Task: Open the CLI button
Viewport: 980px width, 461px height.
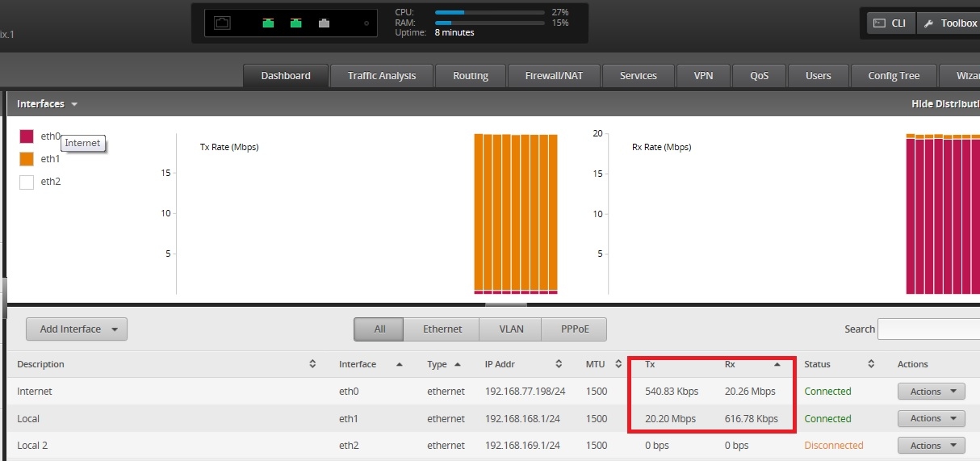Action: [x=891, y=23]
